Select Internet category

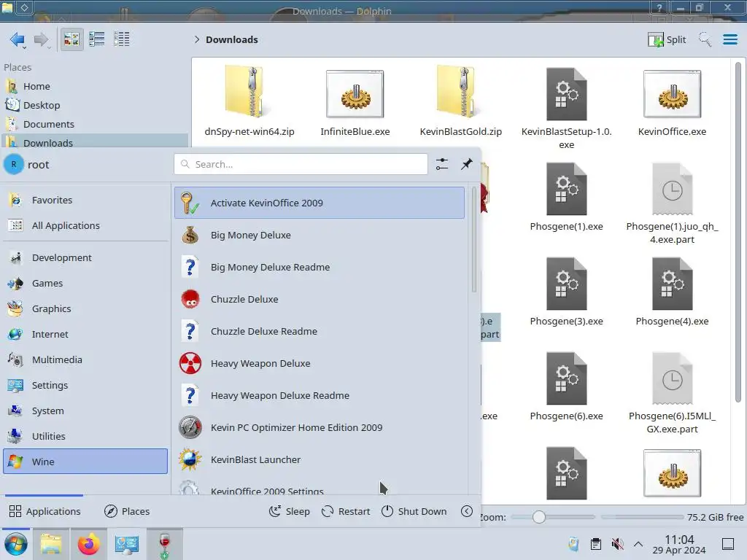click(85, 334)
